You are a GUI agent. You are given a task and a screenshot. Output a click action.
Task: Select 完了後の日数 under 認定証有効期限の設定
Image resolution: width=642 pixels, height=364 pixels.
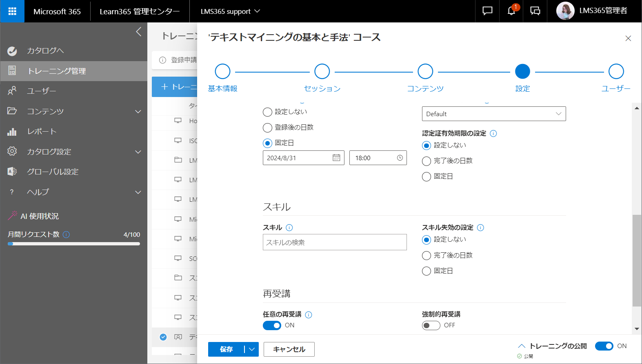click(427, 161)
